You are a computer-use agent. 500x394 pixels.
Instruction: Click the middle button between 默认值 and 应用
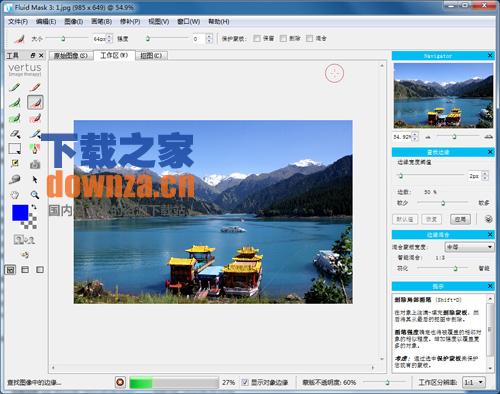(432, 219)
